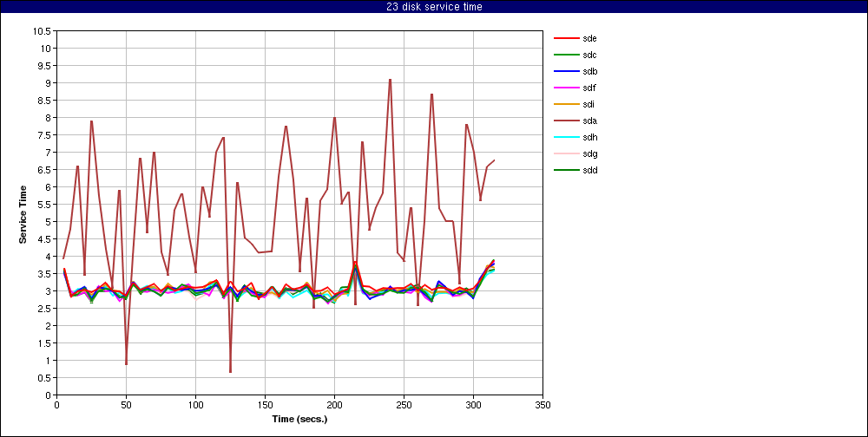The height and width of the screenshot is (437, 868).
Task: Click the 5.5 y-axis tick label
Action: (44, 204)
